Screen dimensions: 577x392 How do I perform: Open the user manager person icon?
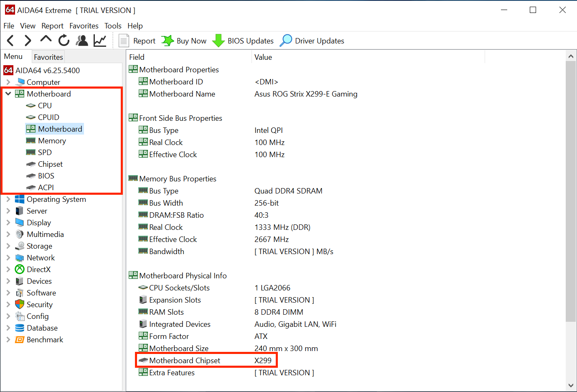82,41
